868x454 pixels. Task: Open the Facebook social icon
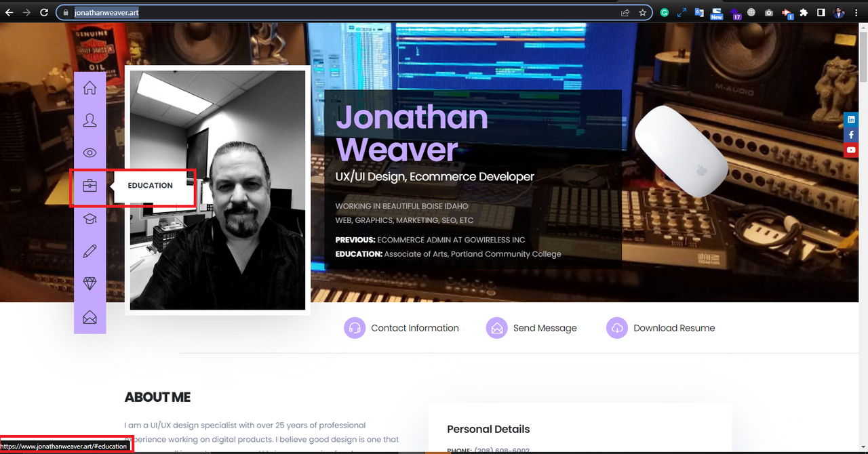point(851,135)
